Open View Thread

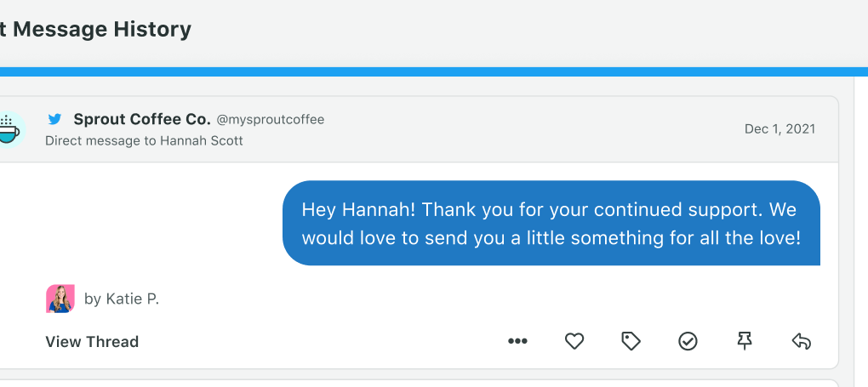92,342
